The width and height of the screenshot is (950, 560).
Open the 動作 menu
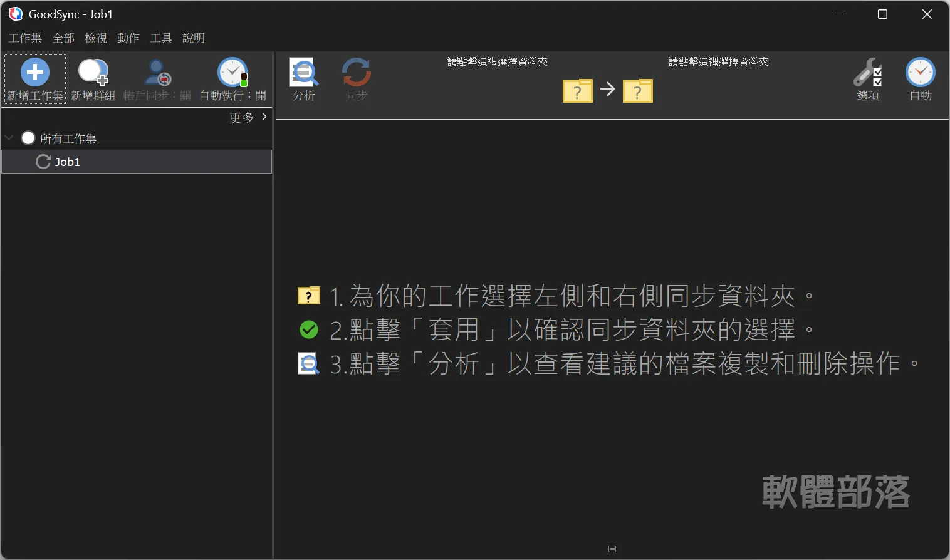coord(128,38)
